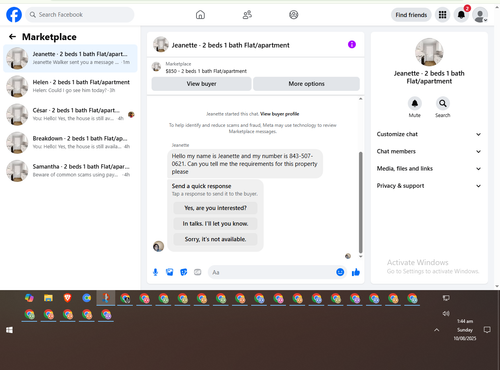This screenshot has width=500, height=370.
Task: Open Copilot icon on taskbar
Action: (x=29, y=298)
